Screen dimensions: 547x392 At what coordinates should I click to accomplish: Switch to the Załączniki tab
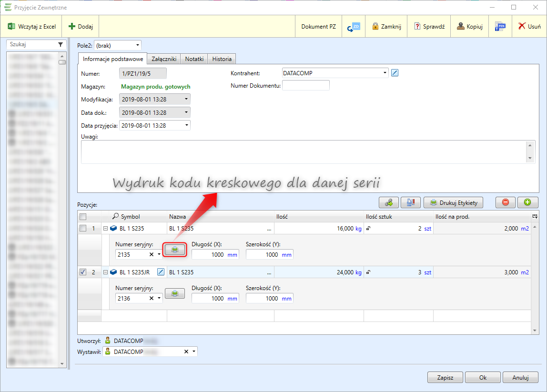[163, 59]
